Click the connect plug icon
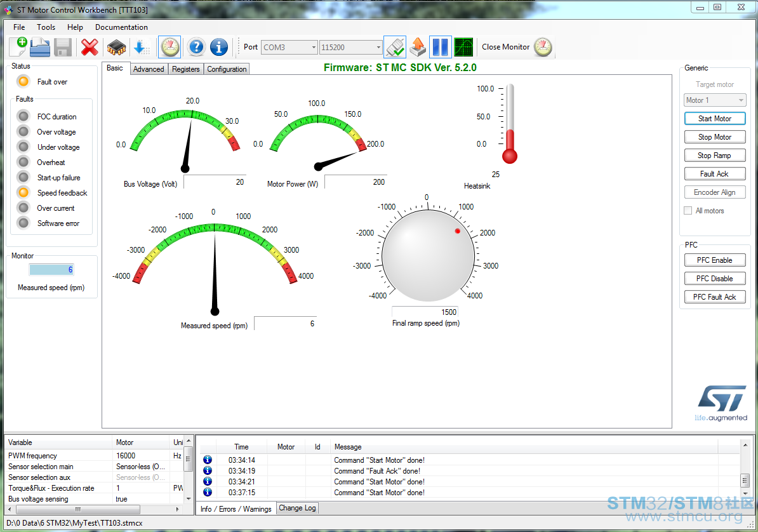758x532 pixels. click(x=395, y=47)
